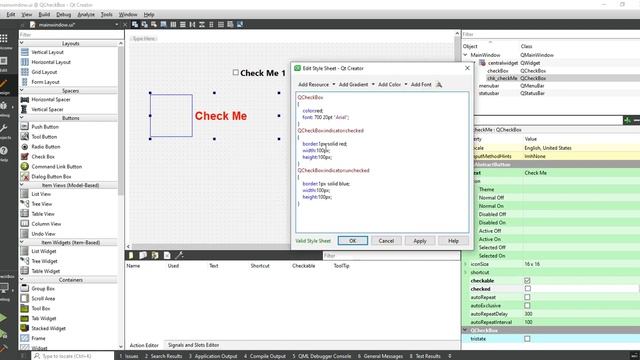Click Delete action icon in Action Editor
This screenshot has height=360, width=640.
pos(167,256)
